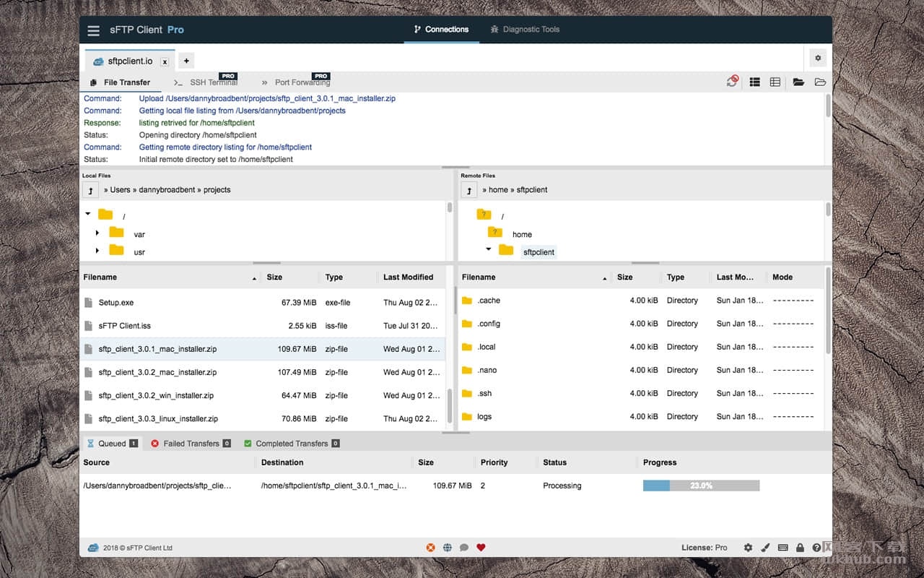Click the cloud logo beside copyright text
924x578 pixels.
93,548
